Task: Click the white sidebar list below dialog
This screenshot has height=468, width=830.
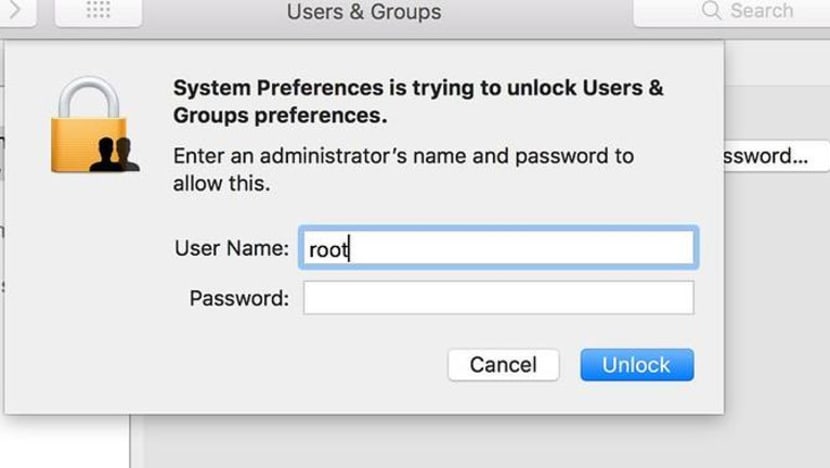Action: [65, 441]
